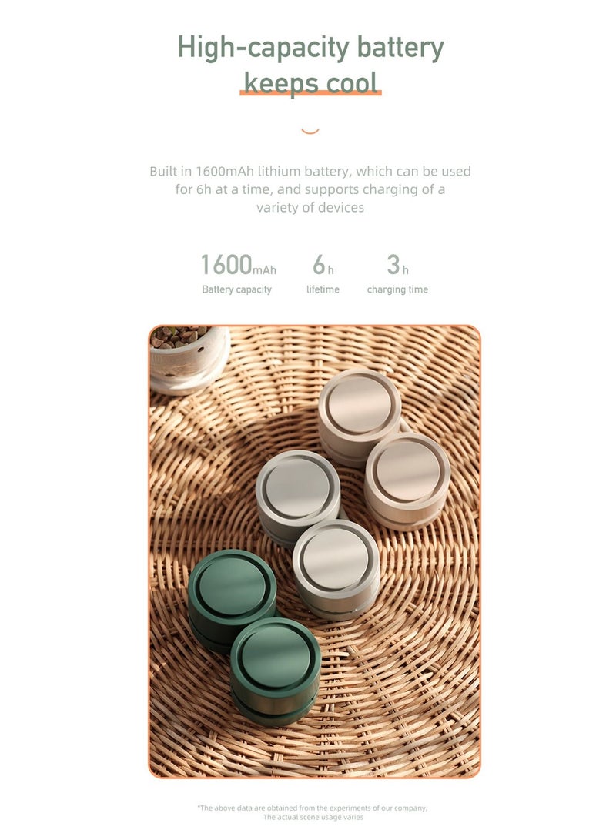Click the "charging time" label
616x840 pixels.
pos(397,289)
